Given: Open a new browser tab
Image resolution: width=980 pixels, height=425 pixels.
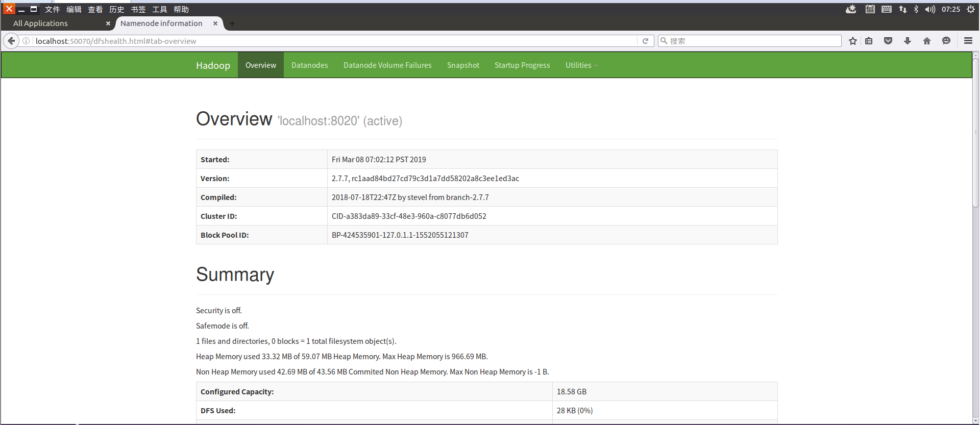Looking at the screenshot, I should click(x=232, y=23).
